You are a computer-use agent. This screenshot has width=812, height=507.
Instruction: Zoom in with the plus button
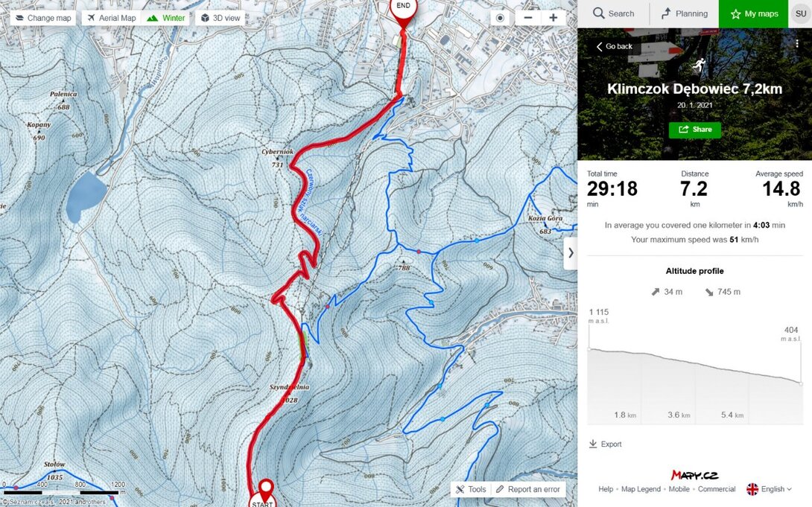(554, 18)
